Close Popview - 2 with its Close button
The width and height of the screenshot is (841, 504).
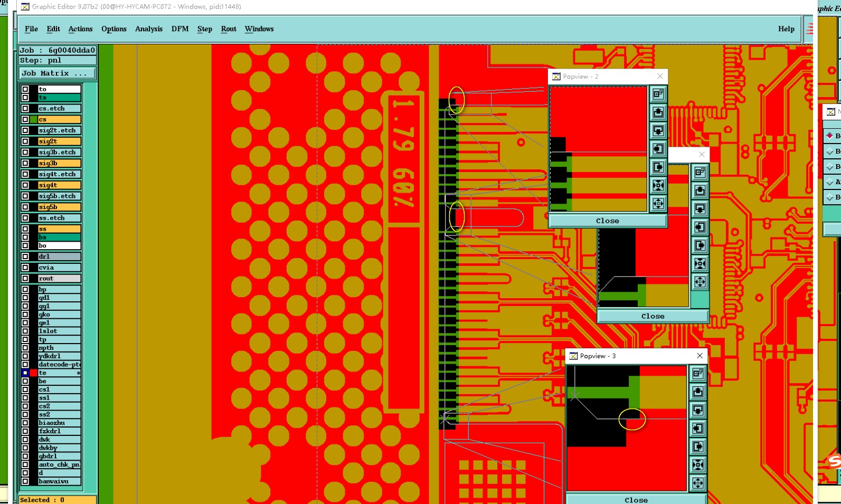[x=608, y=221]
